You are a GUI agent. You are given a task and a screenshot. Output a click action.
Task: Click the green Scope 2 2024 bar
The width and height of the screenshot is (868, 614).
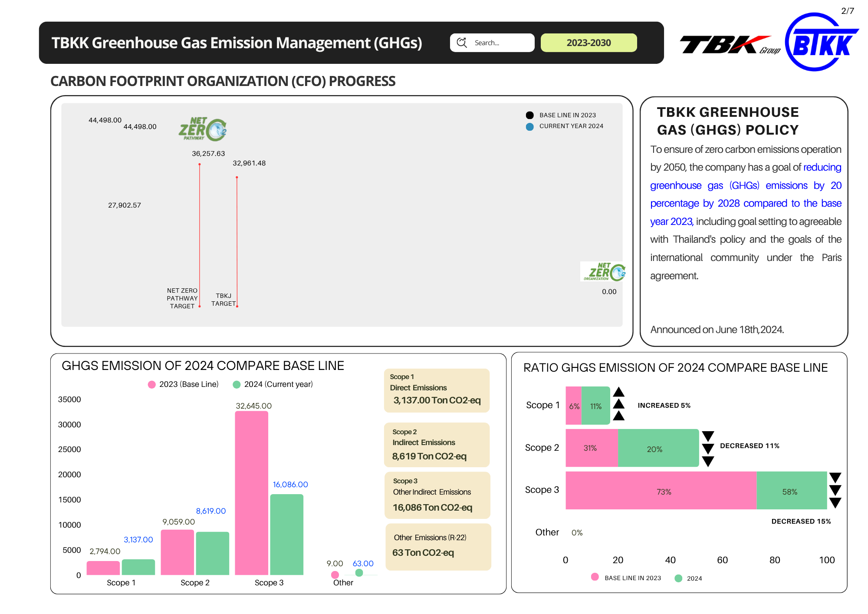coord(213,553)
